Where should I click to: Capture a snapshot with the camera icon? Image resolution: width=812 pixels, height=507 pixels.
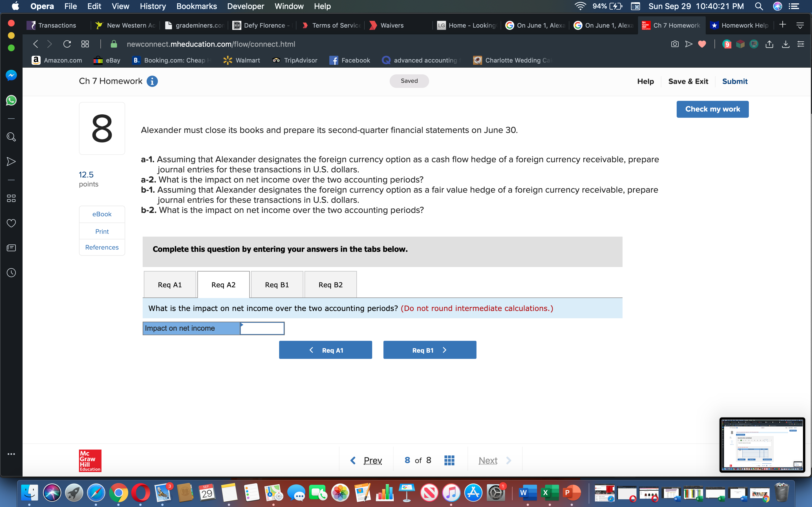pyautogui.click(x=675, y=44)
